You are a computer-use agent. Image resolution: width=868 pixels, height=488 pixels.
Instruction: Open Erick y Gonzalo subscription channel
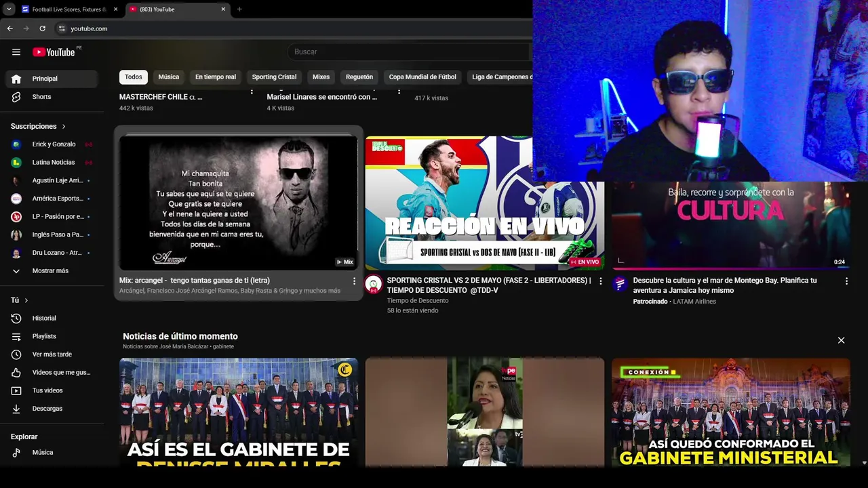[x=52, y=144]
